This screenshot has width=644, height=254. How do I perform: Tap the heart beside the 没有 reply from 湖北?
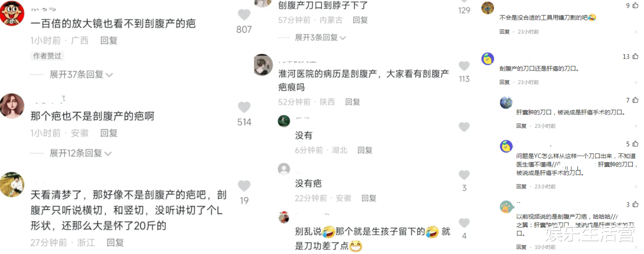click(464, 127)
